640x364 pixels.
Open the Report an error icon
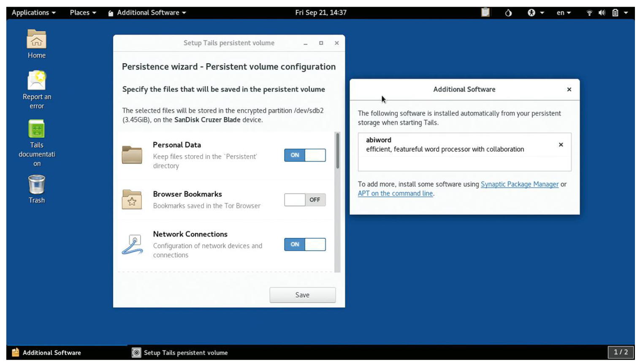(36, 80)
